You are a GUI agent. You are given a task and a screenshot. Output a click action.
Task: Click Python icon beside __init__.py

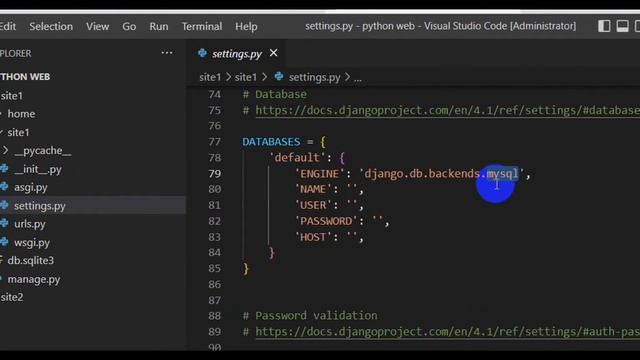pos(4,168)
